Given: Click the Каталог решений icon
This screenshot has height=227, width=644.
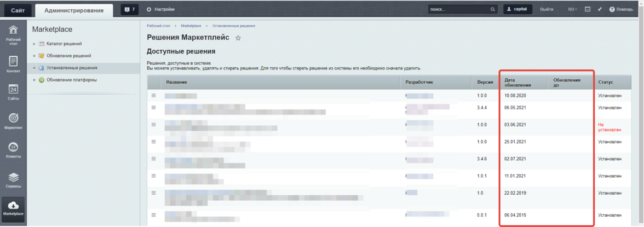Looking at the screenshot, I should 41,44.
